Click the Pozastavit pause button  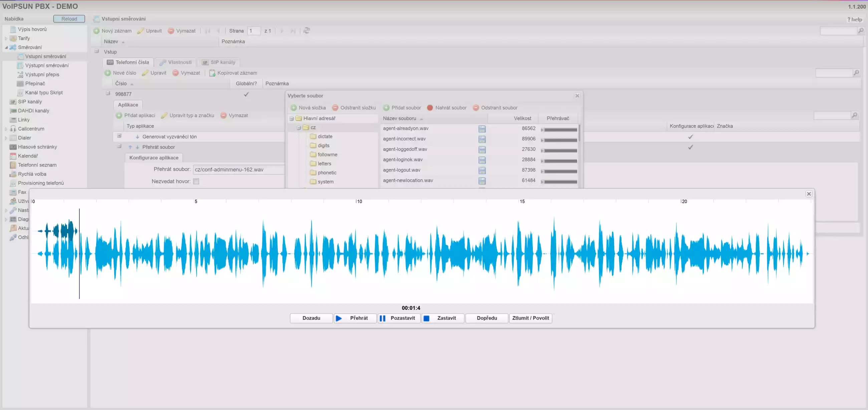click(399, 319)
